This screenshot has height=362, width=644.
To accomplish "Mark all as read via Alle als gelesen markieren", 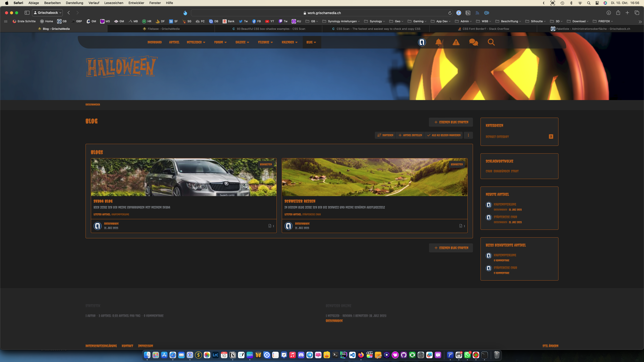I will point(444,135).
